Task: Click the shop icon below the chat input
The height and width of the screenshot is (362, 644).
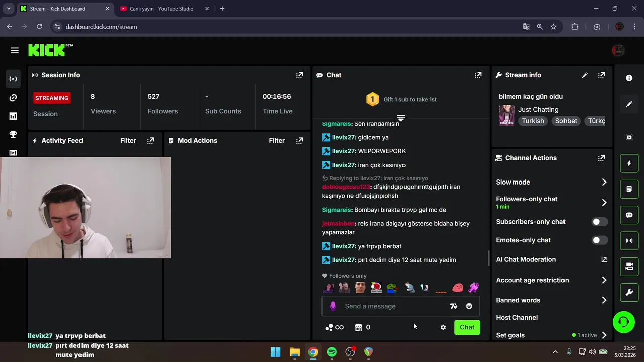Action: [x=359, y=327]
